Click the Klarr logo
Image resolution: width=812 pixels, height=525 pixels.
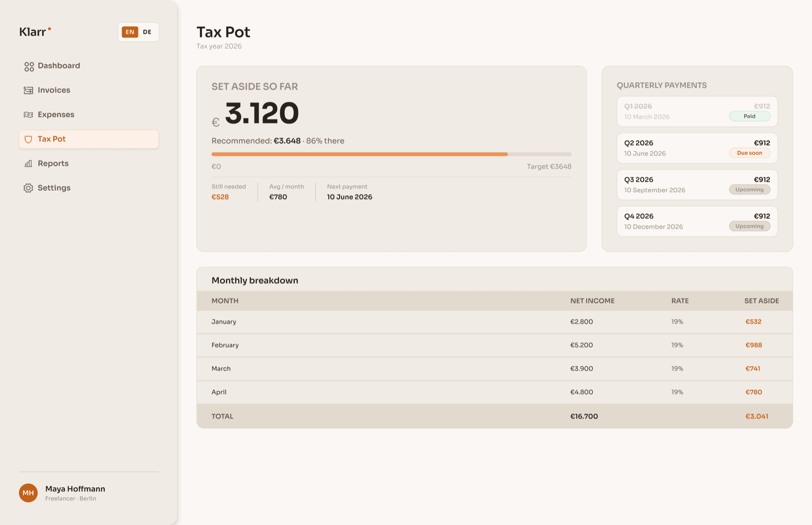coord(35,32)
